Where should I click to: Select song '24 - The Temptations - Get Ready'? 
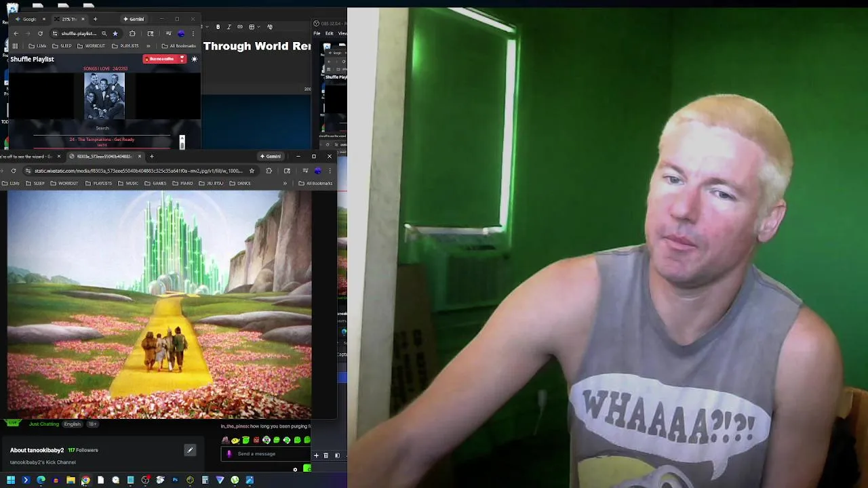(102, 140)
